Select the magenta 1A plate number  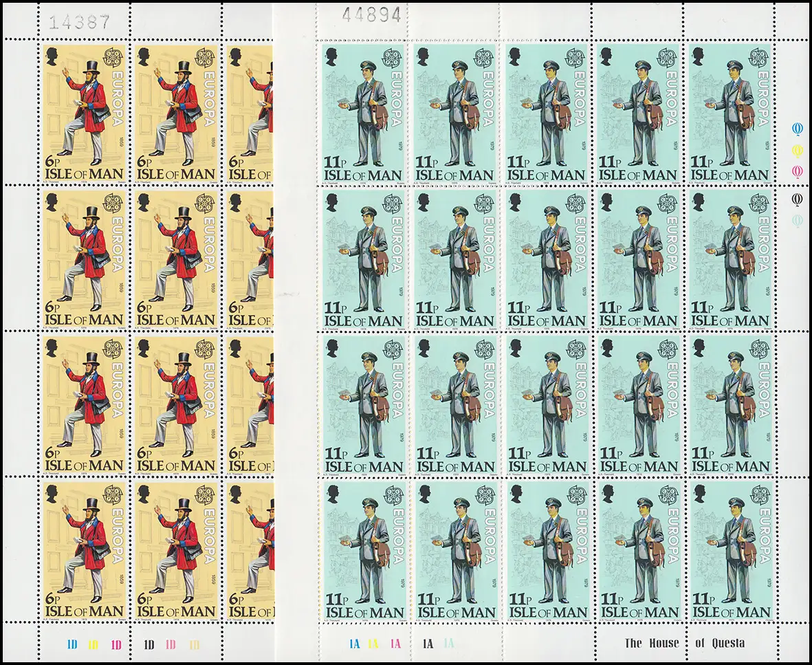[x=395, y=644]
